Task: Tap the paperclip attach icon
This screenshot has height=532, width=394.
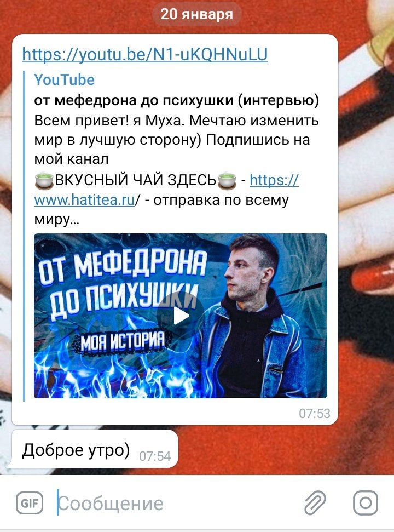Action: coord(315,503)
